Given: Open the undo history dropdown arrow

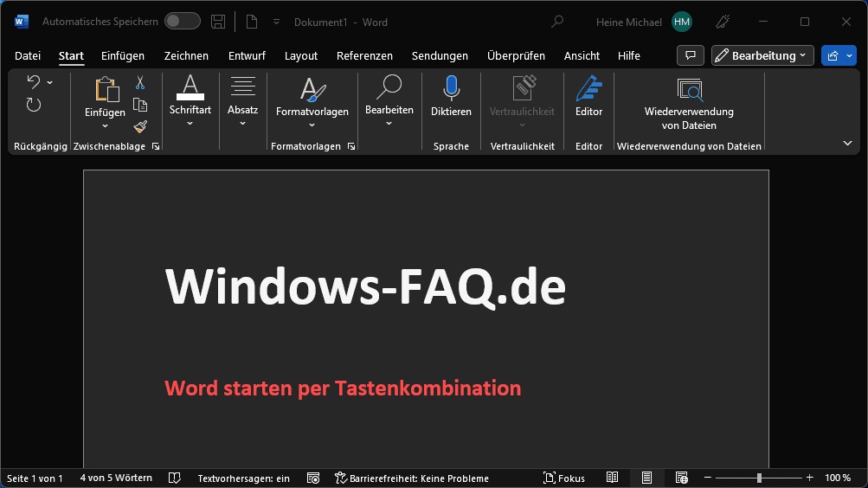Looking at the screenshot, I should (50, 82).
